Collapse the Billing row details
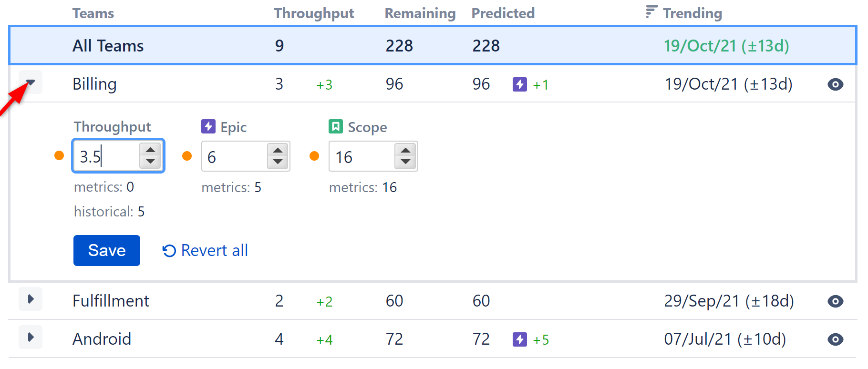The image size is (868, 369). (x=31, y=82)
